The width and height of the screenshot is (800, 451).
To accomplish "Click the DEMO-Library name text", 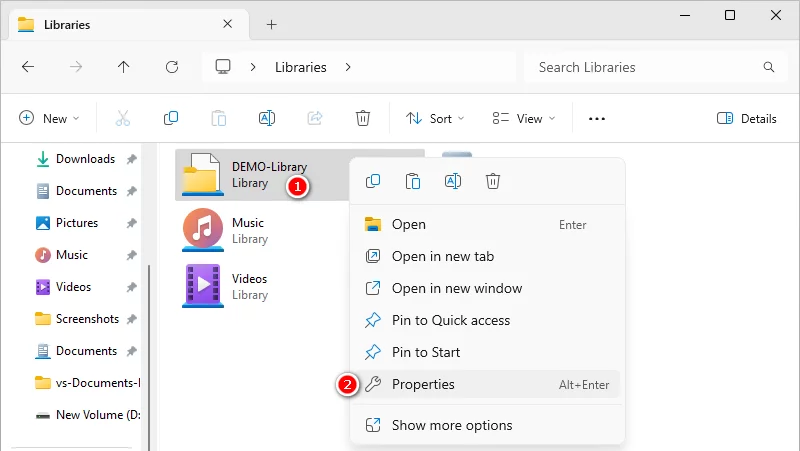I will click(x=269, y=167).
